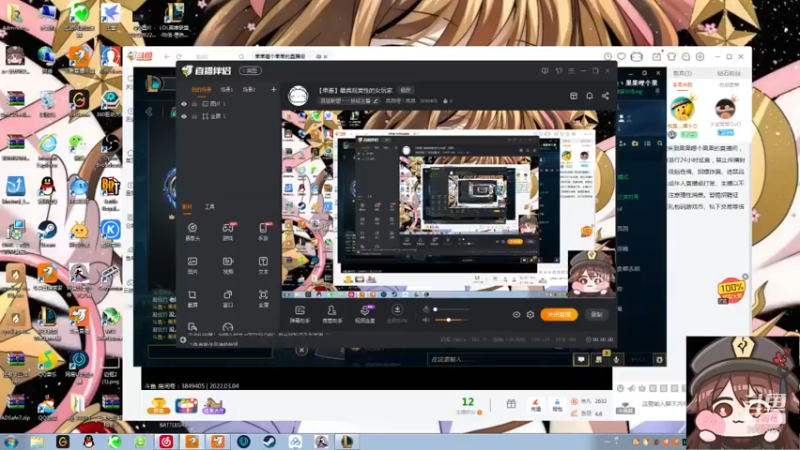Image resolution: width=800 pixels, height=450 pixels.
Task: Click the orange close-stream button
Action: 559,315
